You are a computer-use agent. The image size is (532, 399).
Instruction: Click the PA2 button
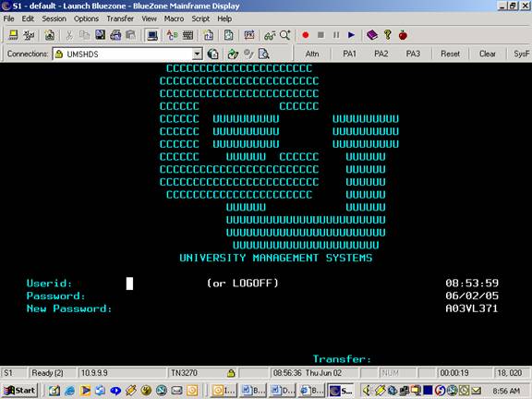coord(381,54)
